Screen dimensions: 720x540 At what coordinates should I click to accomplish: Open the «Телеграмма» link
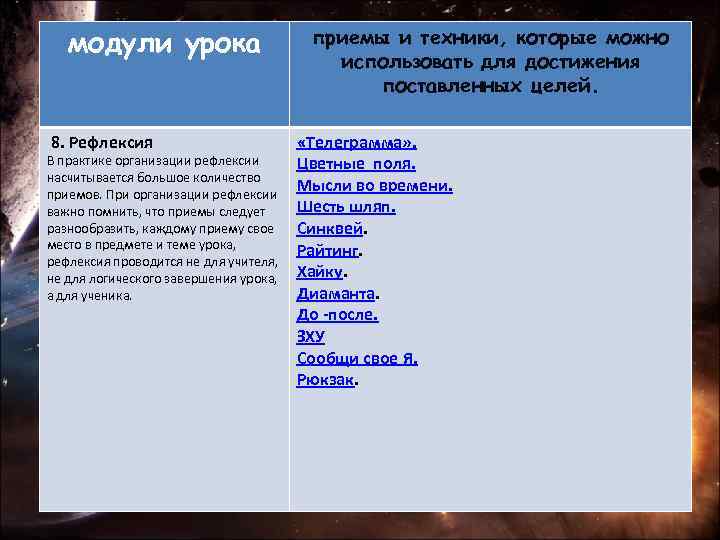pos(356,143)
